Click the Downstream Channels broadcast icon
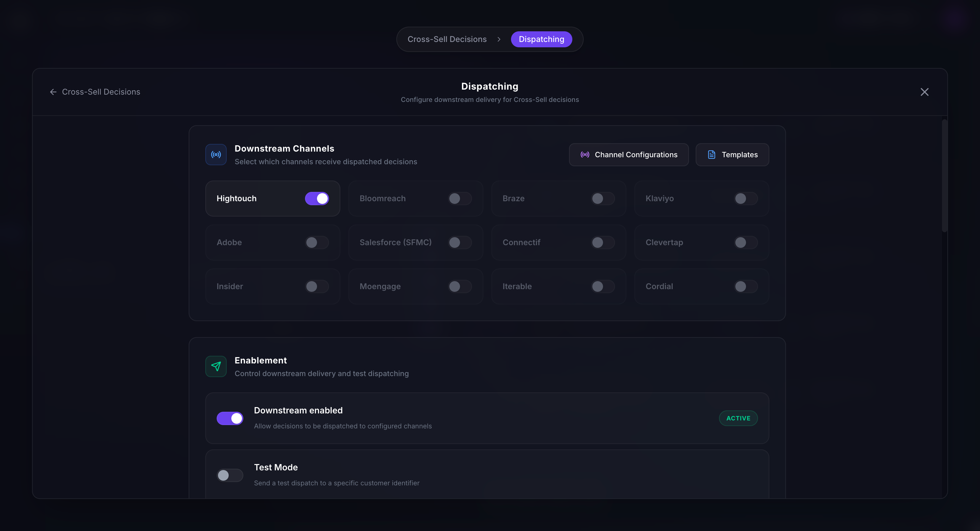The height and width of the screenshot is (531, 980). [x=216, y=155]
